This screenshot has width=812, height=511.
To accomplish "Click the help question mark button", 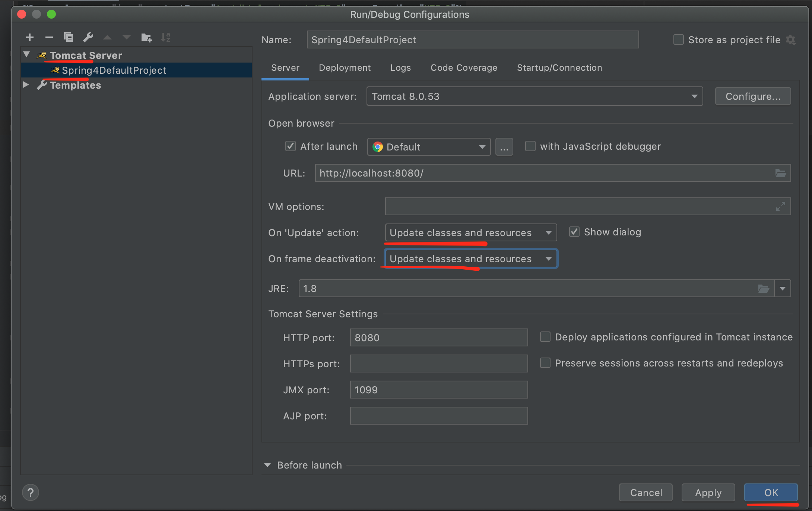I will (x=31, y=493).
